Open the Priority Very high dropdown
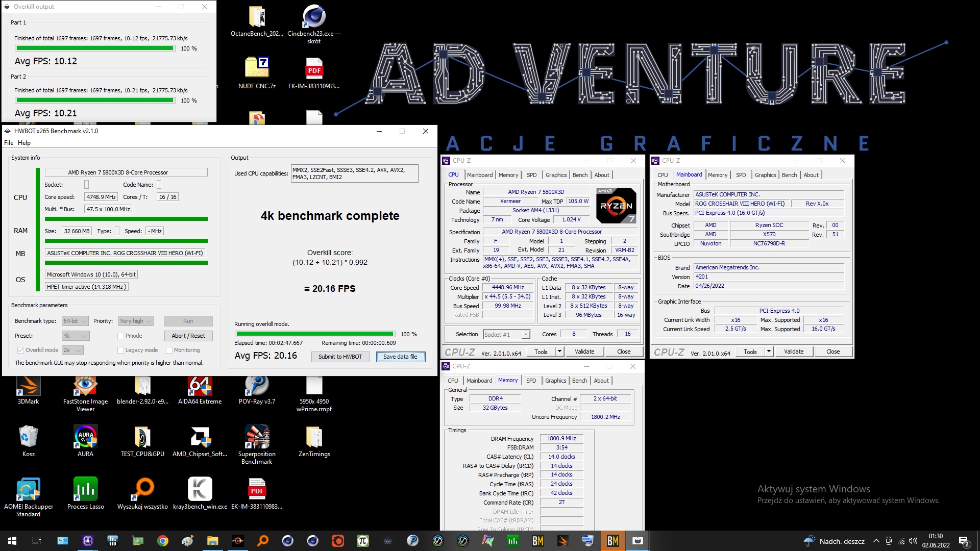 (x=136, y=321)
